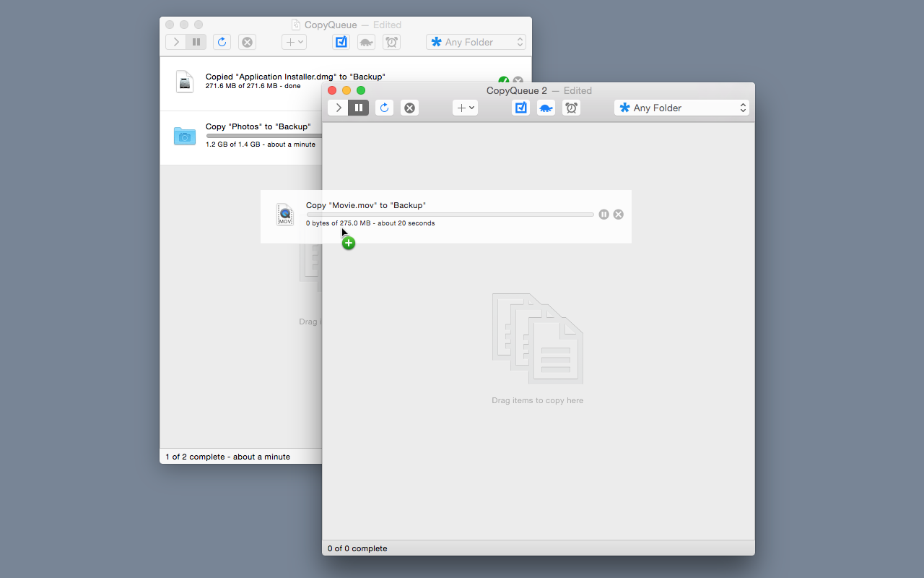
Task: Click the back CopyQueue window title
Action: (x=331, y=25)
